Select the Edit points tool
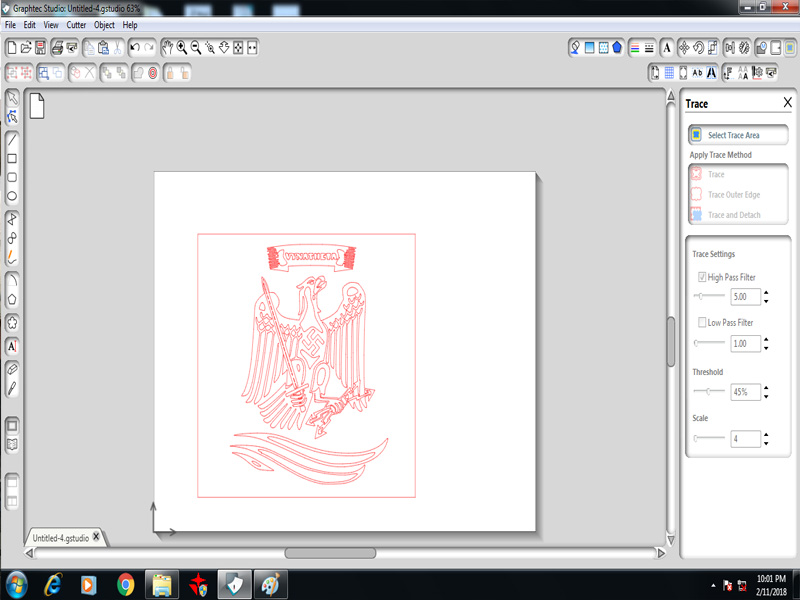 click(12, 116)
